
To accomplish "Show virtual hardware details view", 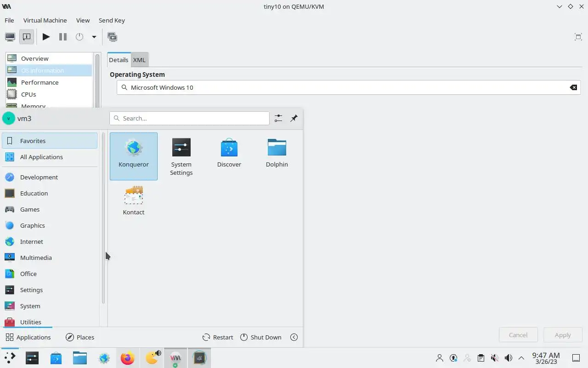I will (27, 37).
